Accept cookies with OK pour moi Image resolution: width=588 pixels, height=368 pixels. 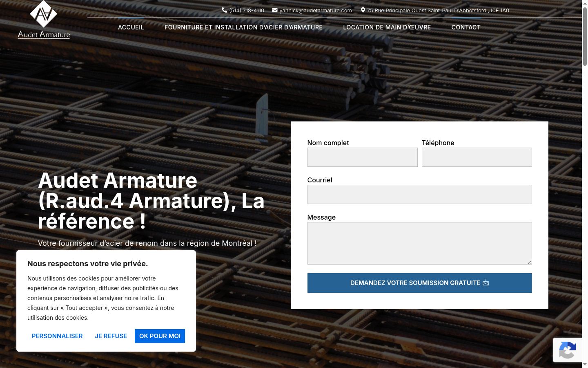[160, 336]
